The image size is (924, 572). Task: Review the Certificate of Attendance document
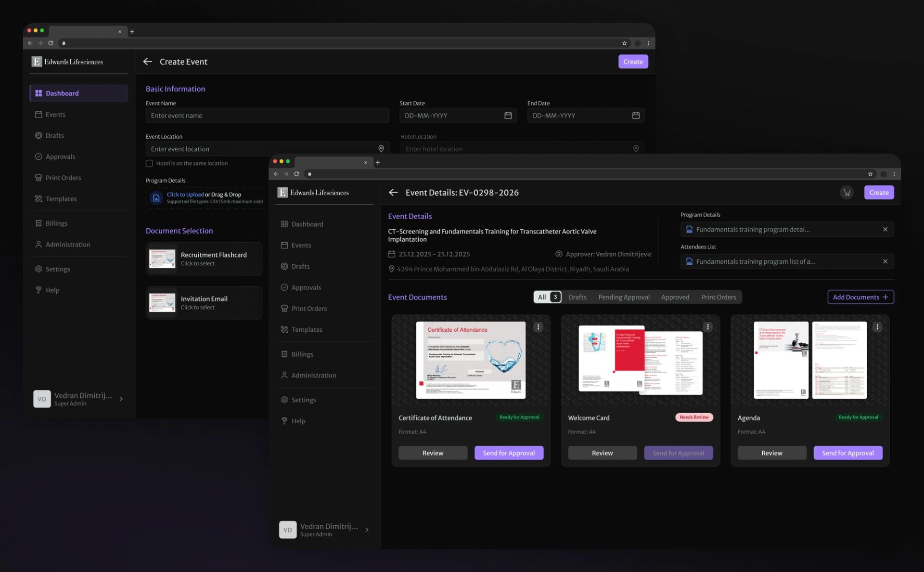click(x=433, y=453)
